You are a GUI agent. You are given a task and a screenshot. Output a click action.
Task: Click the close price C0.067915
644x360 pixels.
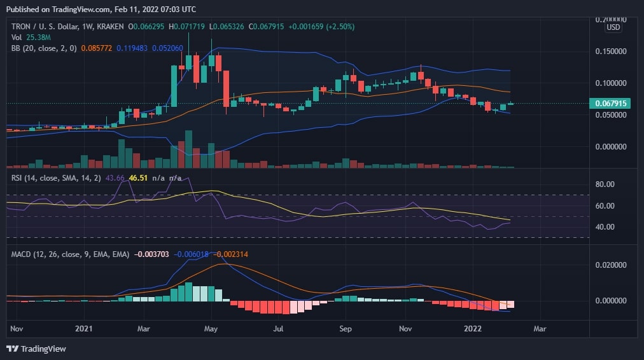[x=266, y=27]
